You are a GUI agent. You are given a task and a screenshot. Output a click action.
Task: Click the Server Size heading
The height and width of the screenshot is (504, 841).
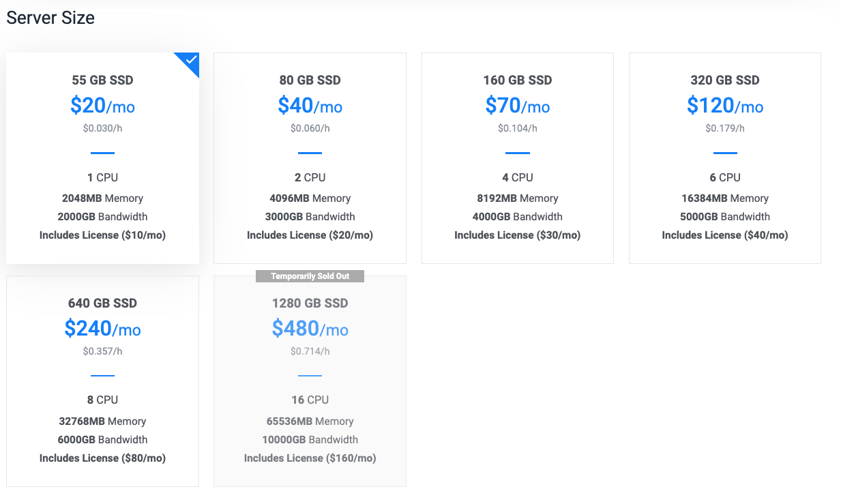click(50, 18)
